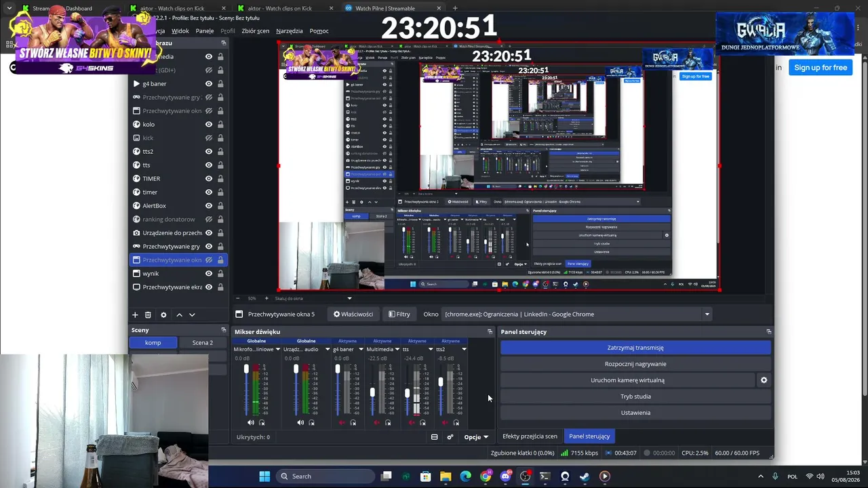Open the Opcje mixer options dropdown
Viewport: 868px width, 488px height.
tap(476, 437)
